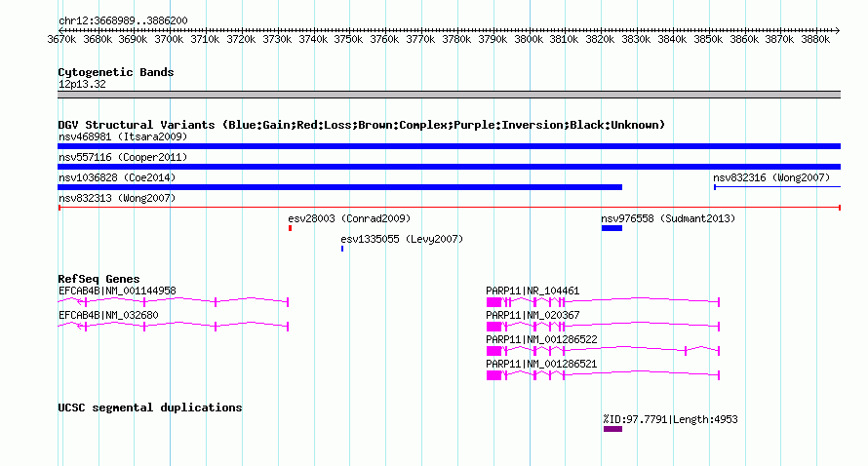This screenshot has height=466, width=868.
Task: Click the Cytogenetic Bands track title
Action: click(x=116, y=72)
